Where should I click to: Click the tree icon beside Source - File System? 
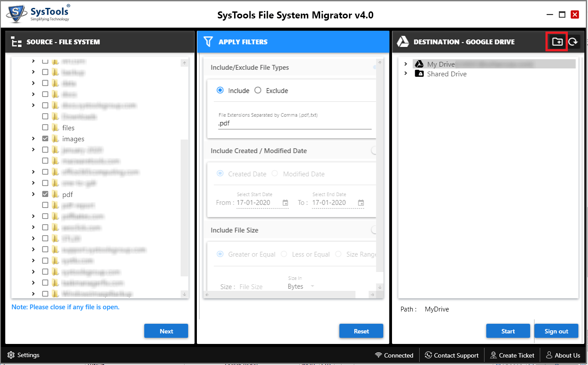16,42
